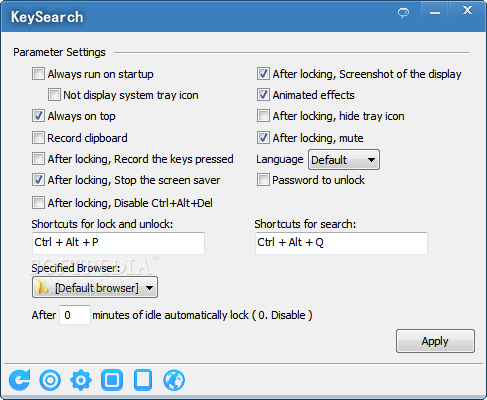Click the search shortcut field Ctrl + Alt + Q

(x=341, y=243)
